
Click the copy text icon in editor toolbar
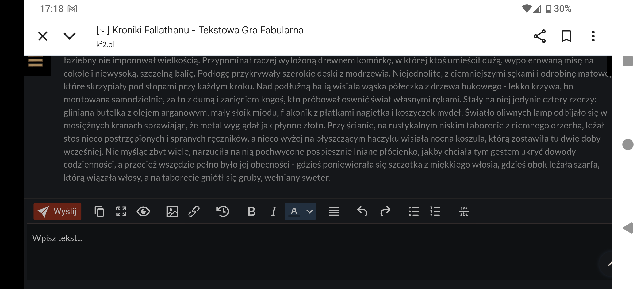pyautogui.click(x=99, y=211)
